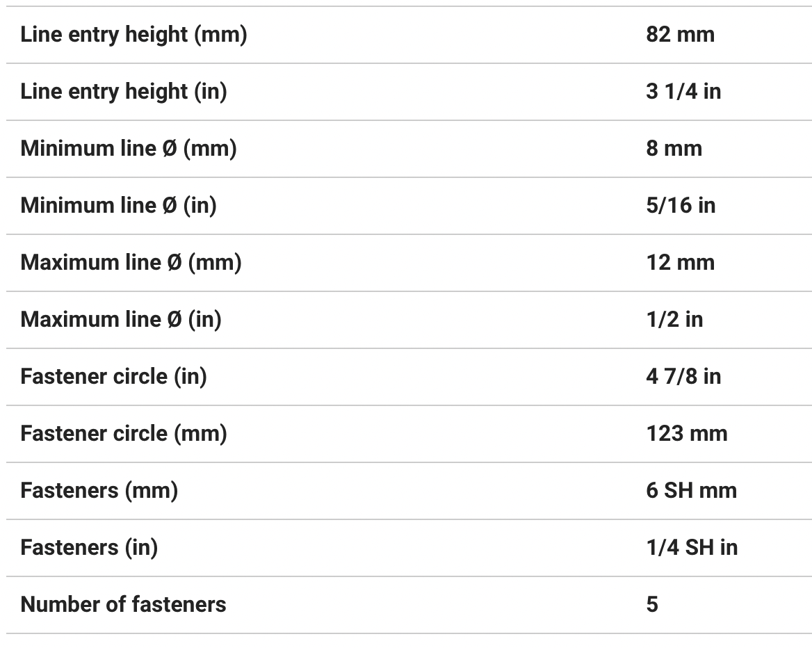The width and height of the screenshot is (812, 648).
Task: Select the 123 mm value
Action: [686, 434]
